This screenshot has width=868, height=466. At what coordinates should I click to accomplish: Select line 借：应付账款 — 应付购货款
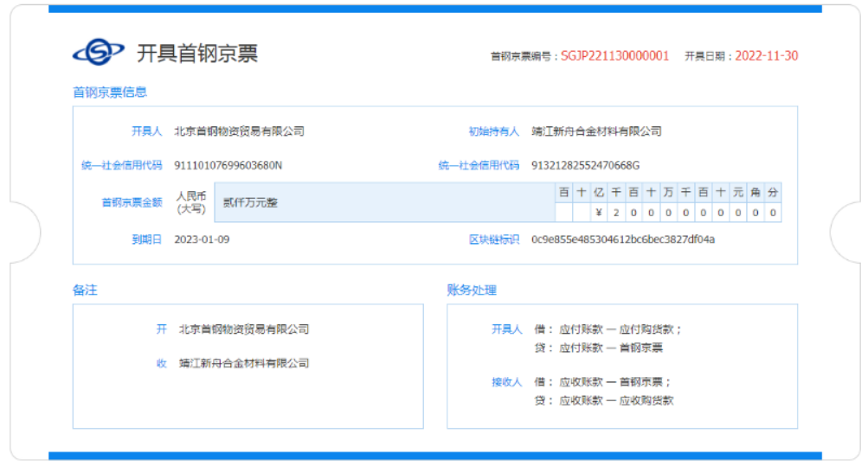[608, 329]
